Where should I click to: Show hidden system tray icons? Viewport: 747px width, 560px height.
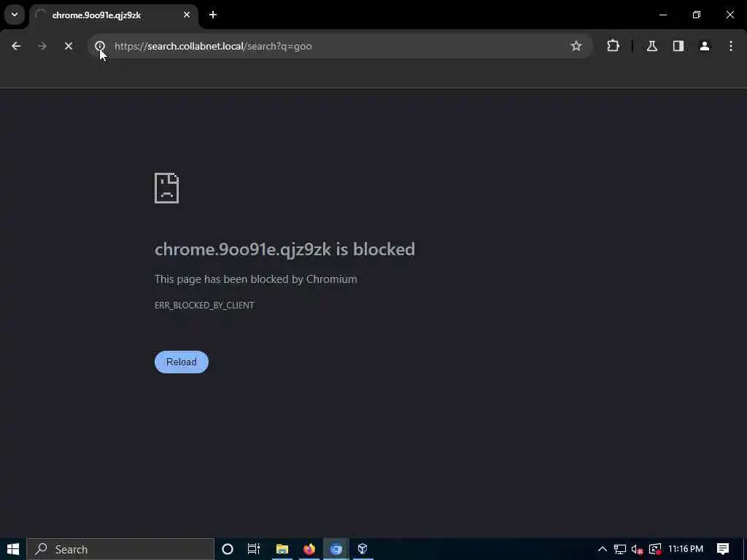click(602, 549)
